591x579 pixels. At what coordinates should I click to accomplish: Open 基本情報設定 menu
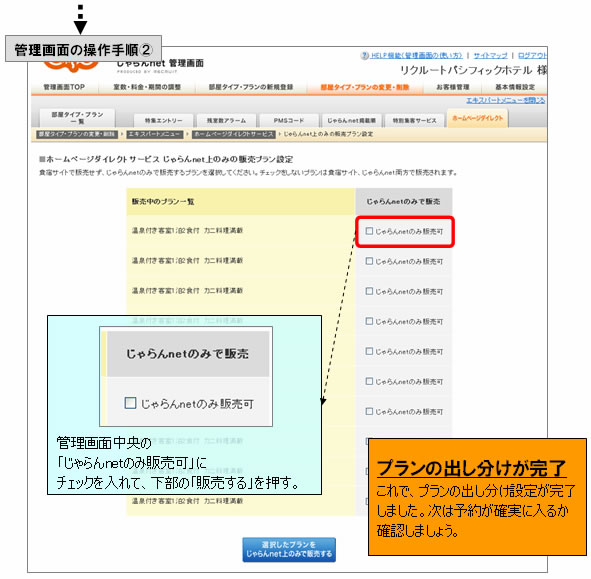(x=515, y=87)
